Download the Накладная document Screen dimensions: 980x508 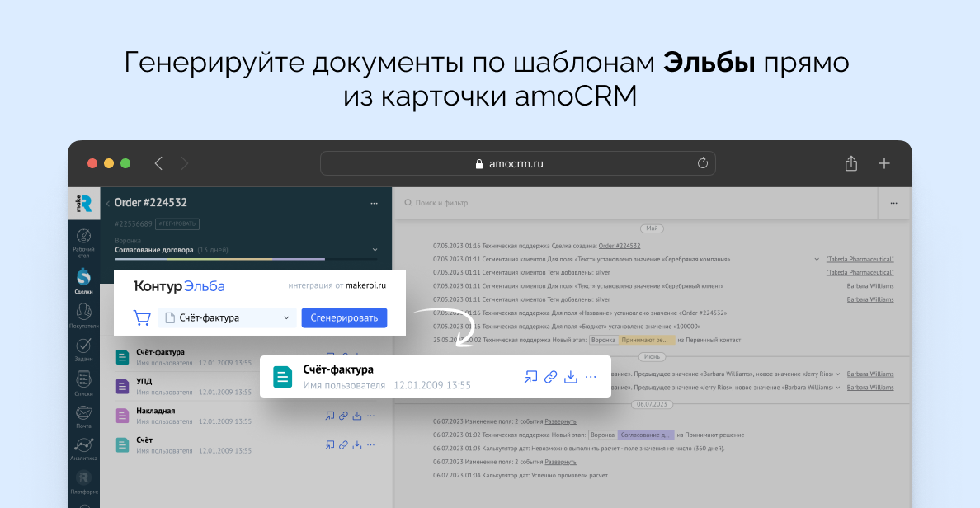[x=357, y=416]
